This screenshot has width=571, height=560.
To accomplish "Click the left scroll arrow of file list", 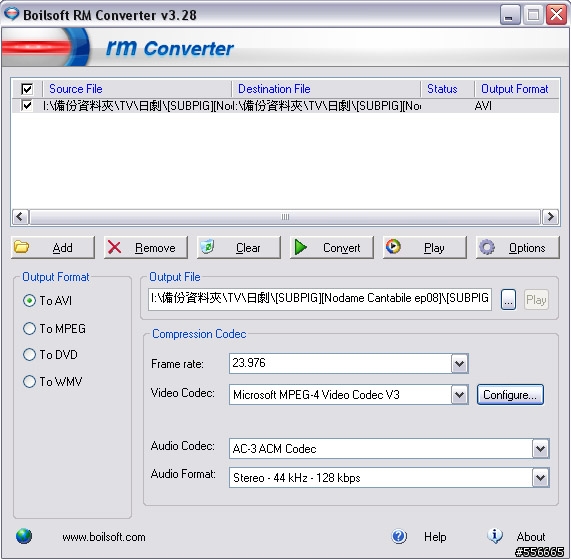I will pos(20,217).
